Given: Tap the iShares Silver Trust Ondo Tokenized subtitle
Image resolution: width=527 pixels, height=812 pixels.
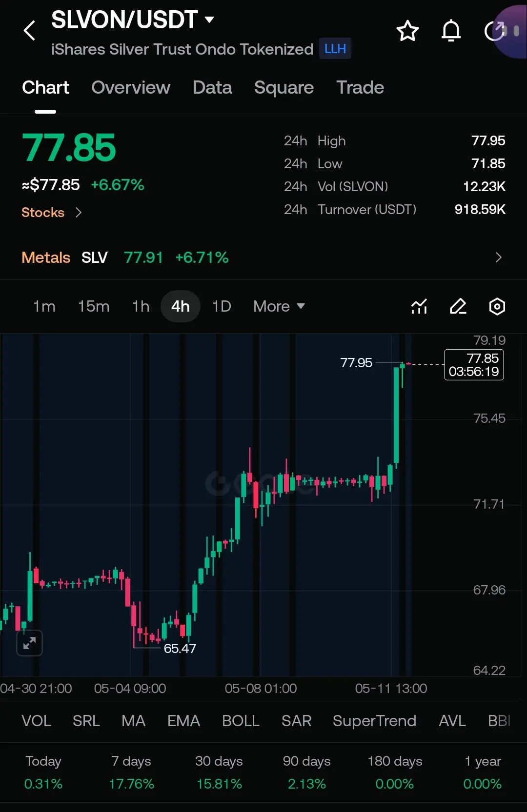Looking at the screenshot, I should tap(182, 49).
